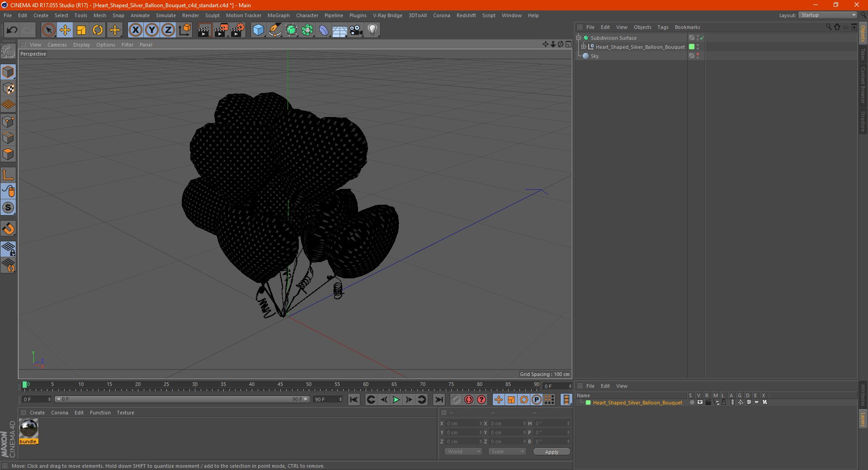The height and width of the screenshot is (470, 868).
Task: Switch to Polygons mode in left toolbar
Action: click(8, 155)
